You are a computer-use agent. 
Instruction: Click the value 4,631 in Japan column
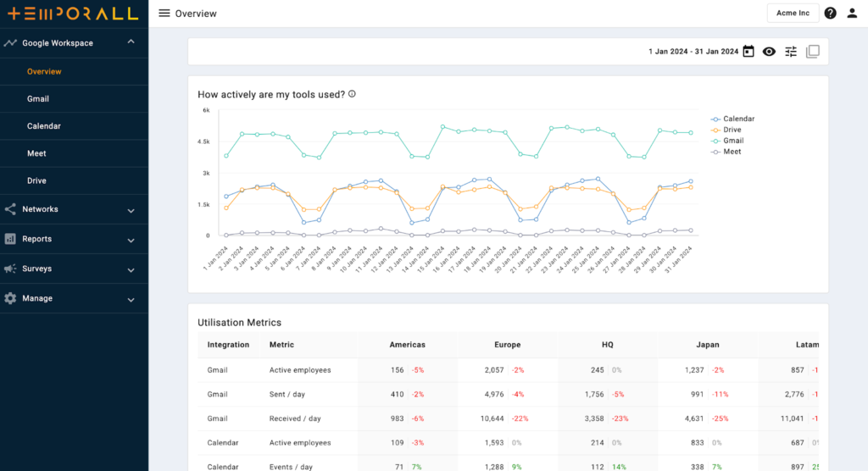[x=694, y=419]
